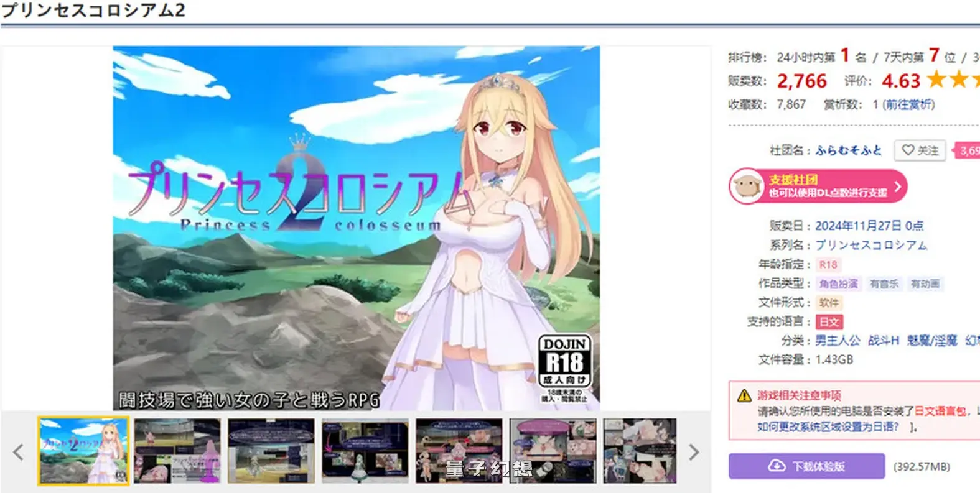
Task: Open the 战斗H category link
Action: point(884,341)
